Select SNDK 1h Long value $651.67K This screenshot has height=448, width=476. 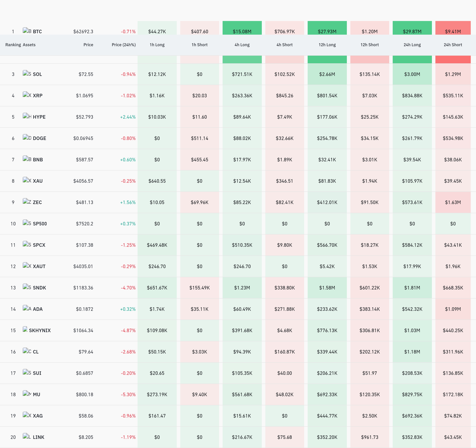[x=157, y=288]
